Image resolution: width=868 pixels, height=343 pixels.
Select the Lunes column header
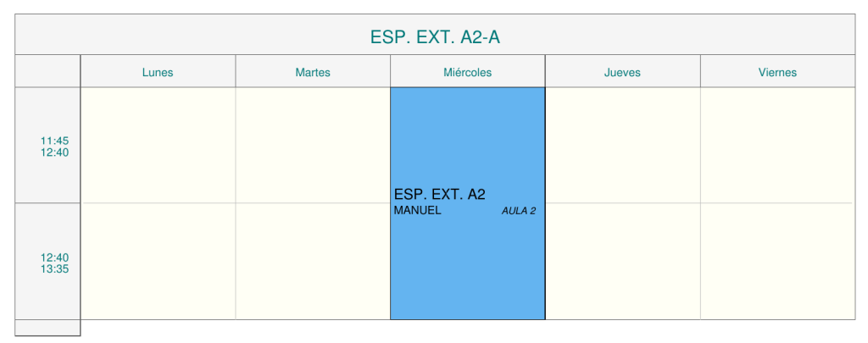(x=158, y=72)
